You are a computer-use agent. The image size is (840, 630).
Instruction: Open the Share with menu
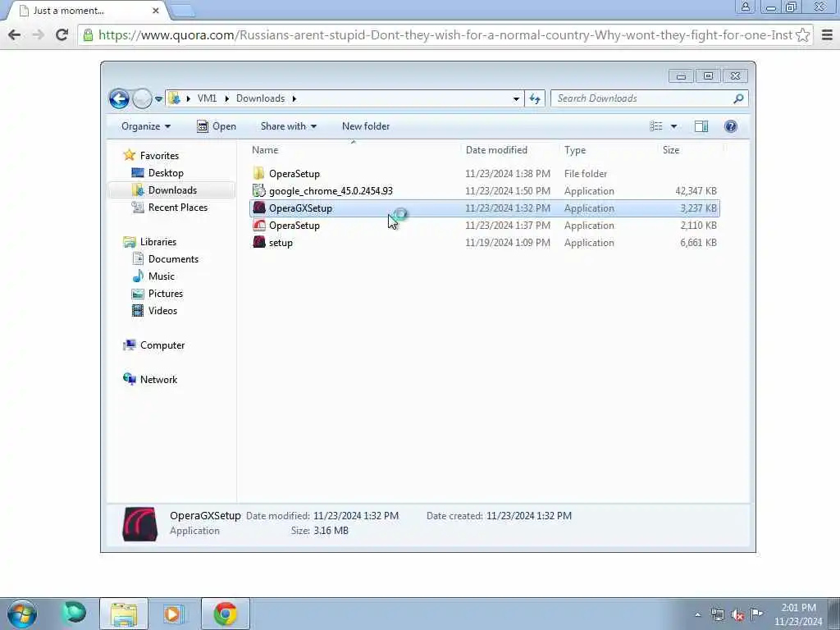(x=288, y=126)
